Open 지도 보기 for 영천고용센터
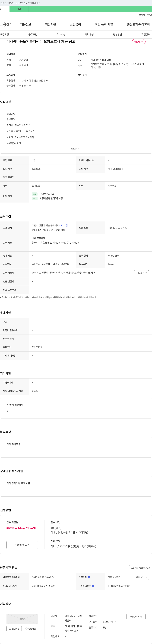 [141, 577]
